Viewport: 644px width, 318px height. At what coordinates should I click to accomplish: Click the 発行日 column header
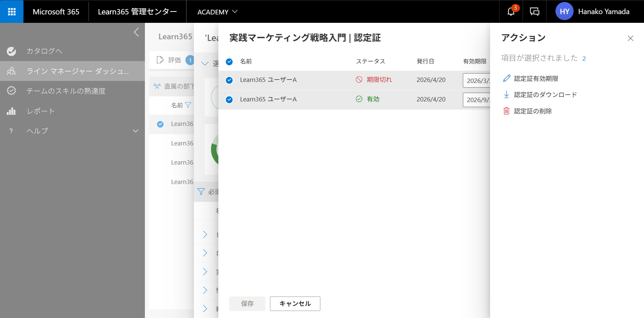[x=425, y=61]
